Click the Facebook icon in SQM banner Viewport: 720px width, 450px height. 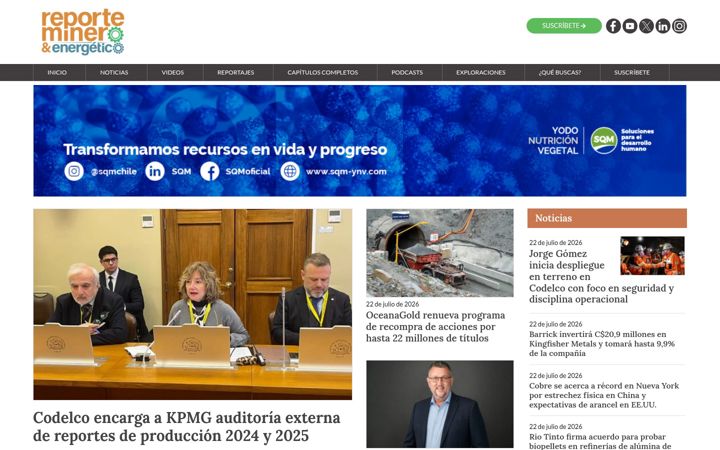tap(209, 171)
